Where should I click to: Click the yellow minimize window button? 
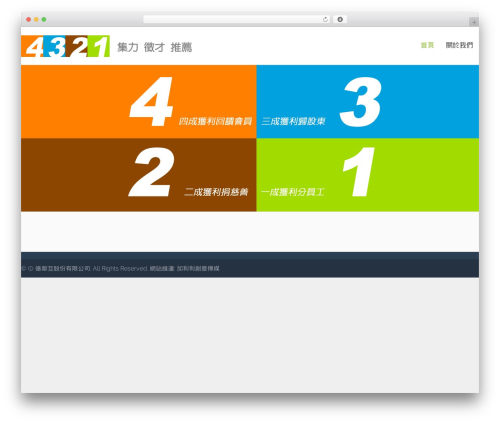click(x=36, y=19)
